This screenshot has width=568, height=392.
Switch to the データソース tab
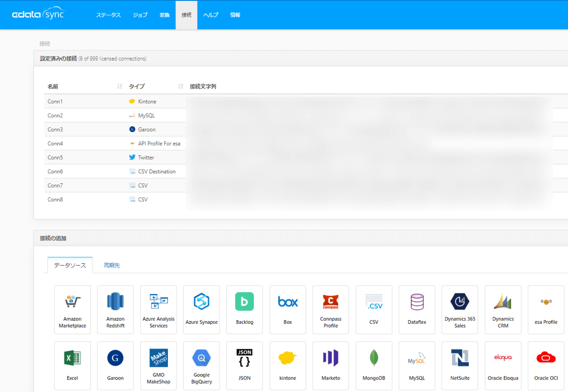(70, 265)
